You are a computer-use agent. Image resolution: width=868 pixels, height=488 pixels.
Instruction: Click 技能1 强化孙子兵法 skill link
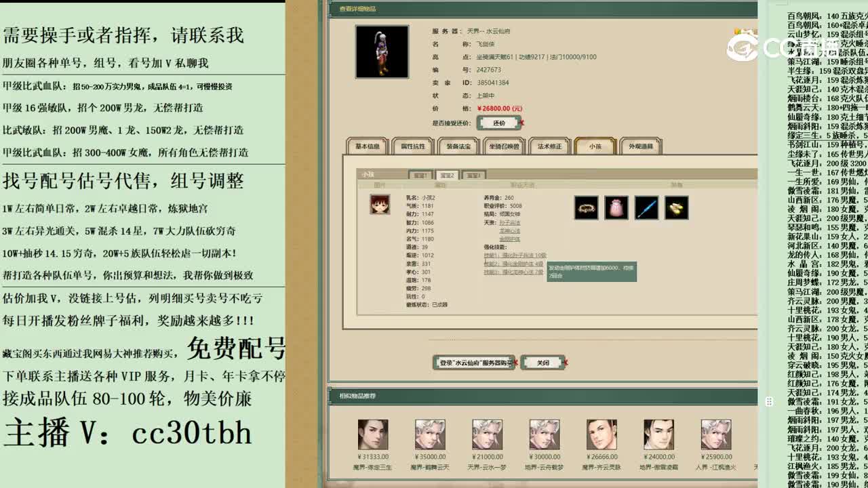514,256
